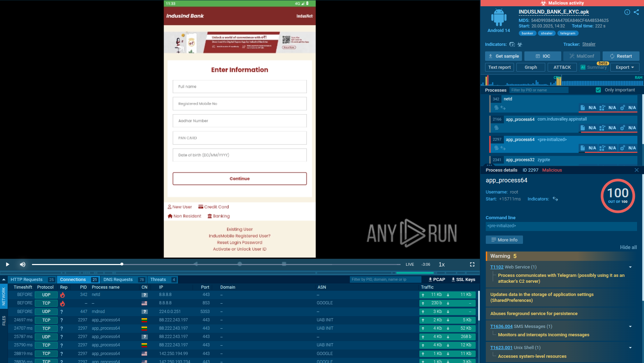Click the unknown-country icon on the mdnsd row

(x=144, y=312)
